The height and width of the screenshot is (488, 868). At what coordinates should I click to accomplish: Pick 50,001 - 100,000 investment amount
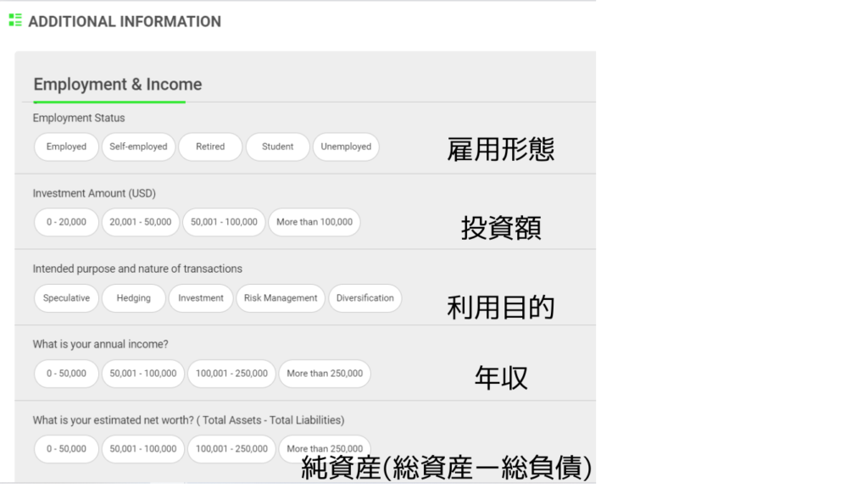tap(224, 222)
